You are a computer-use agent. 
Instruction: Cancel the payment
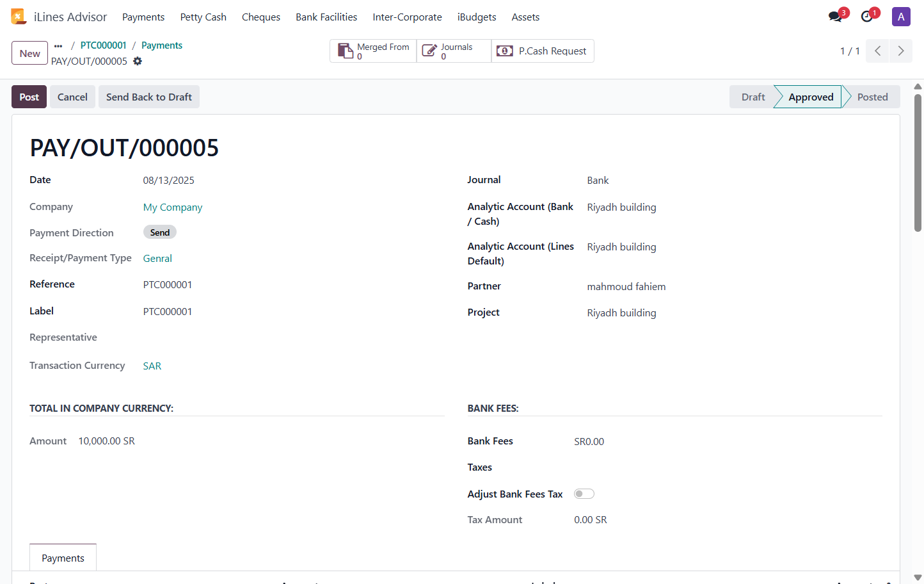coord(72,97)
